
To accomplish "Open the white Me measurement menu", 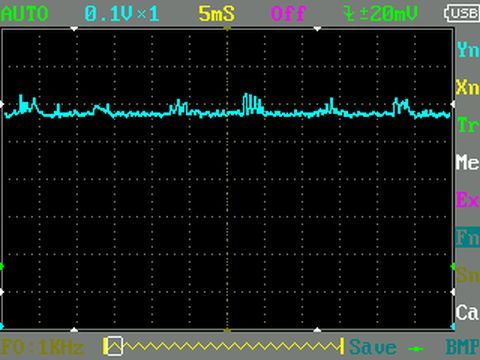I will [468, 163].
